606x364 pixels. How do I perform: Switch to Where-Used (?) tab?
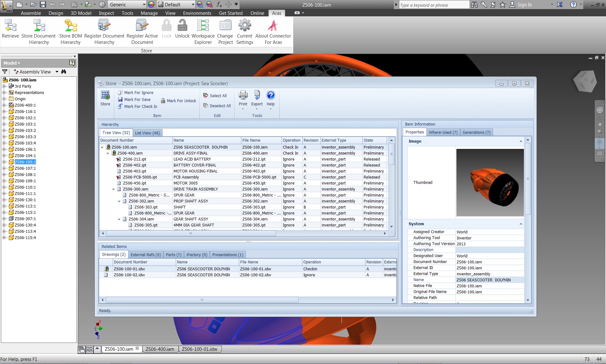(x=443, y=132)
